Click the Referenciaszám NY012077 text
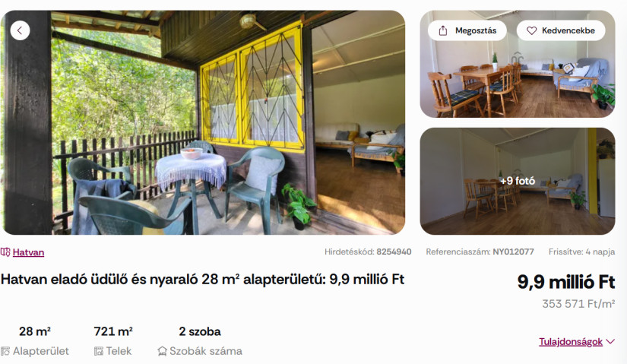Screen dimensions: 627x364 pyautogui.click(x=480, y=252)
